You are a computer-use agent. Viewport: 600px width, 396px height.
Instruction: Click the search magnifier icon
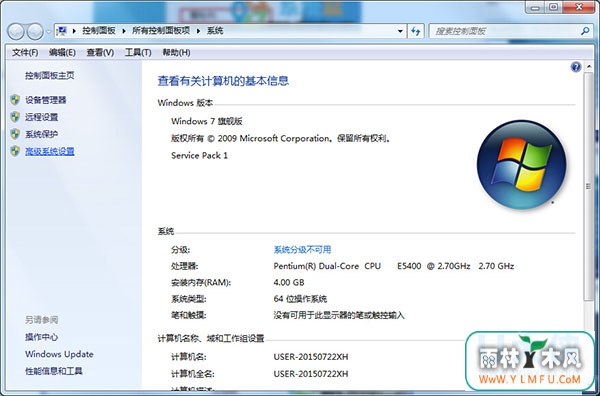(585, 31)
